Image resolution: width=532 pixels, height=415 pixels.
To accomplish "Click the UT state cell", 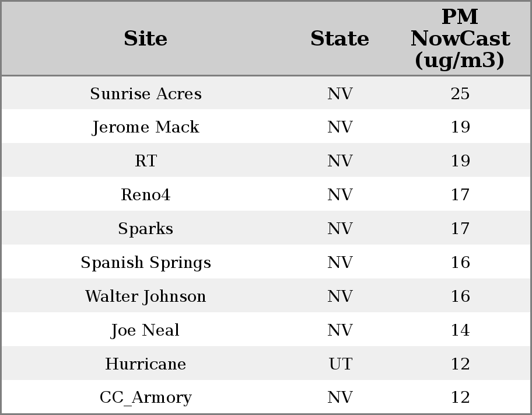I will tap(340, 364).
